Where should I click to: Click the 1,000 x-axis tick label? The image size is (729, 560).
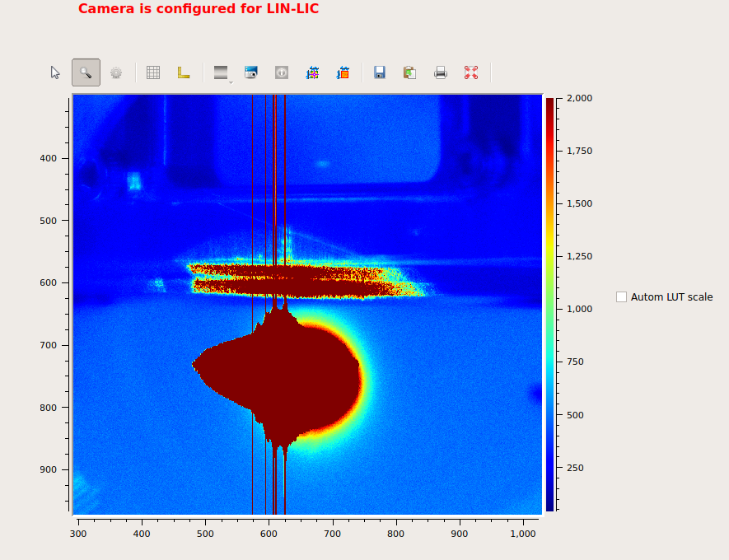(x=523, y=534)
